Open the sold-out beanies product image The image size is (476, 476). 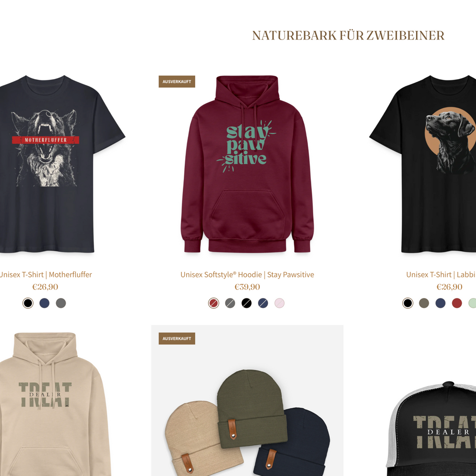[x=247, y=401]
